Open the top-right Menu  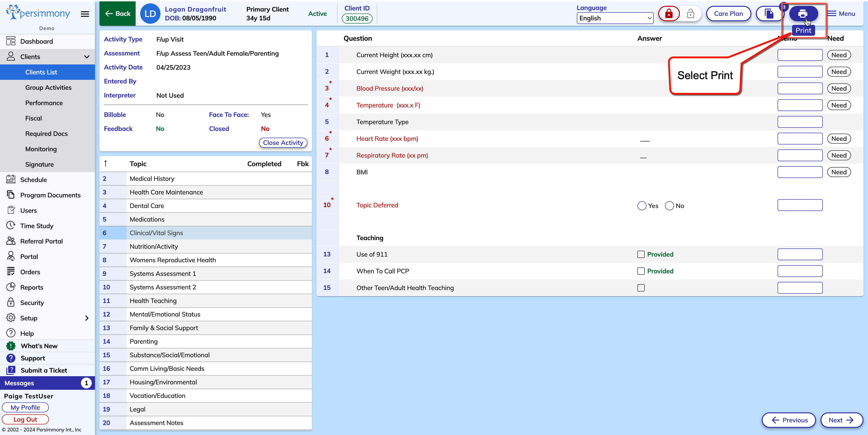(x=841, y=14)
